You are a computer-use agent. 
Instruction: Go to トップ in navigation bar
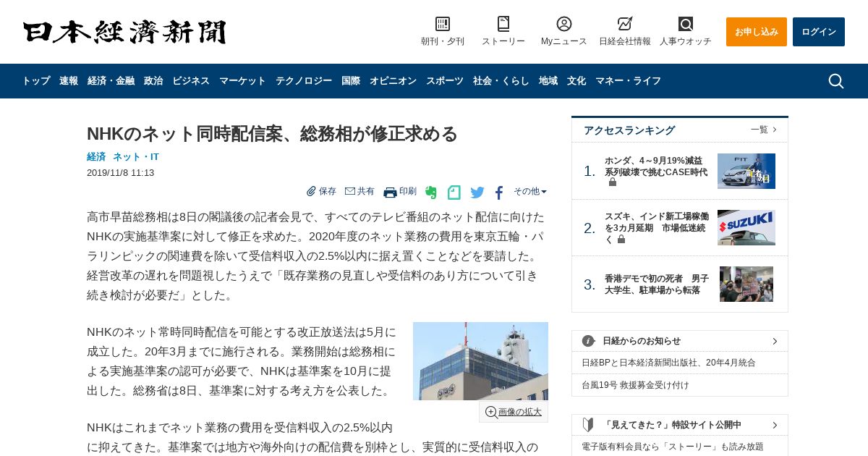tap(36, 81)
